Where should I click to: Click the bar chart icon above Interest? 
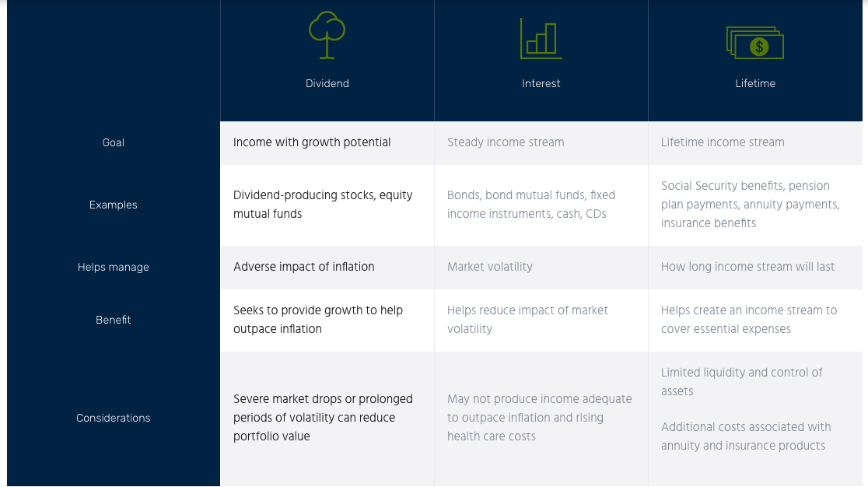click(x=541, y=37)
